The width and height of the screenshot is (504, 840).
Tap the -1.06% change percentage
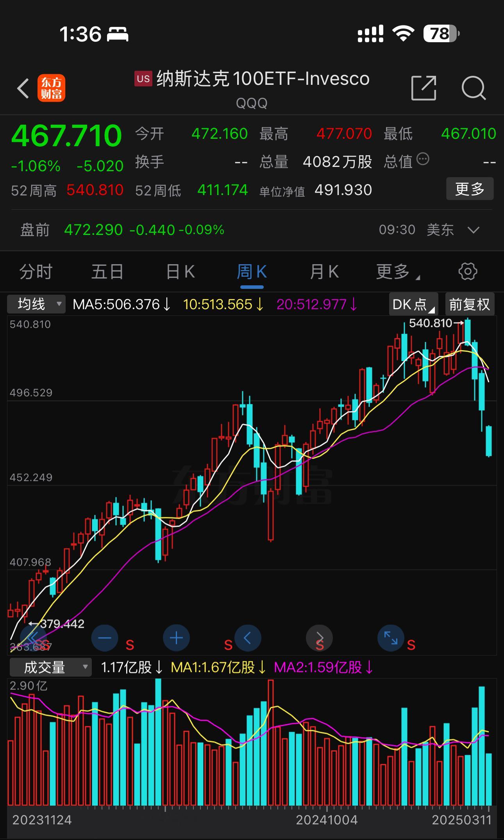36,166
